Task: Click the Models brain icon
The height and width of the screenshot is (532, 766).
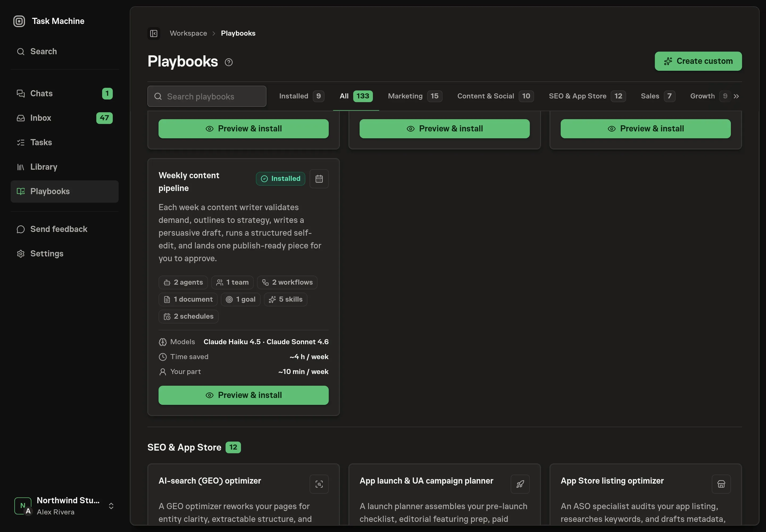Action: [x=163, y=342]
